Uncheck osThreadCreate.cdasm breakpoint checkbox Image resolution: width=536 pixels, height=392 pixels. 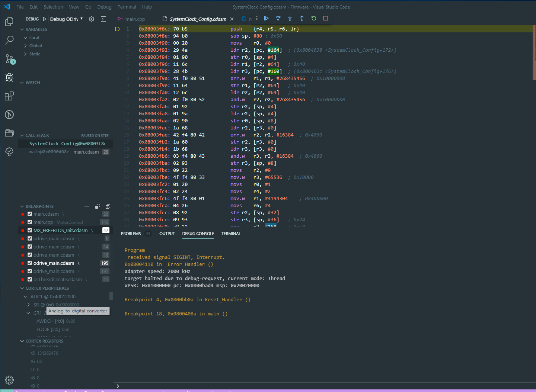30,279
